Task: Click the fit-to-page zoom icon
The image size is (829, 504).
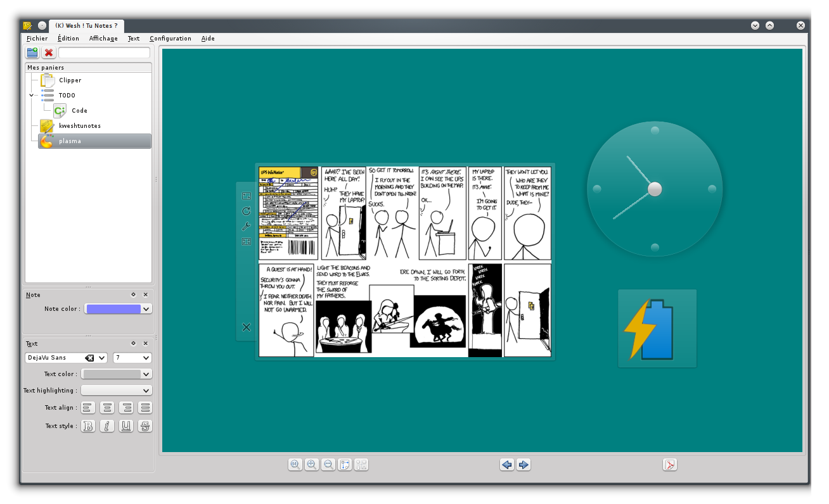Action: coord(345,465)
